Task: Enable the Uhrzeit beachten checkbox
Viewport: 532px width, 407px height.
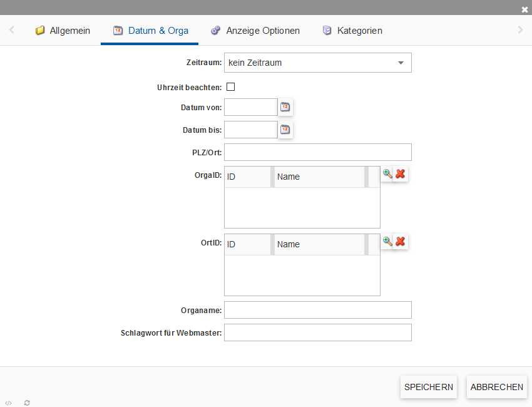Action: pos(230,87)
